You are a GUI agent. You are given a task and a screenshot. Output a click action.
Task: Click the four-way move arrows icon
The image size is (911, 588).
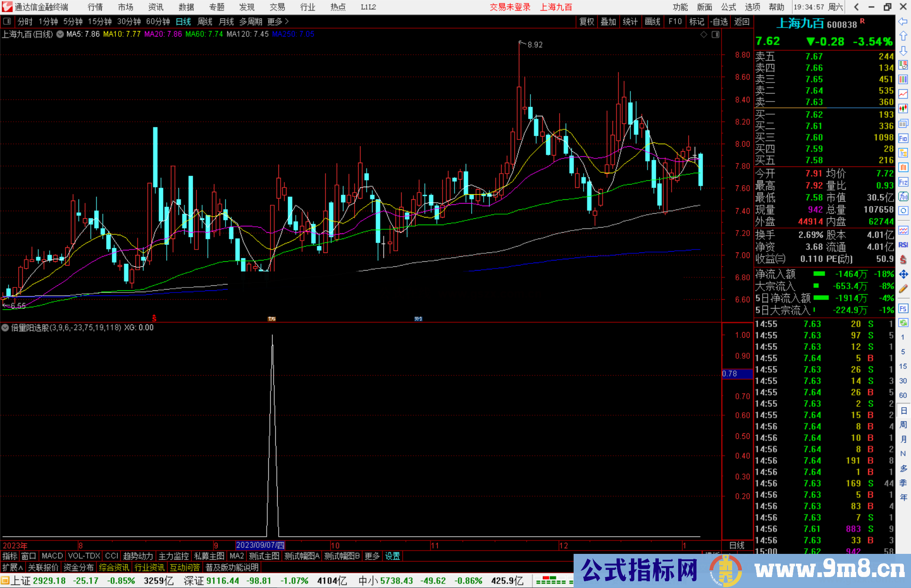coord(903,274)
